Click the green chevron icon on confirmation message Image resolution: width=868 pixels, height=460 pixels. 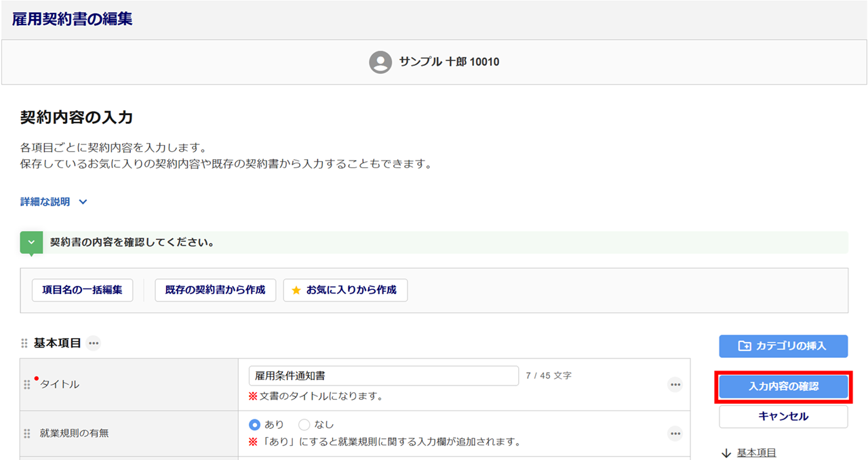click(x=31, y=243)
